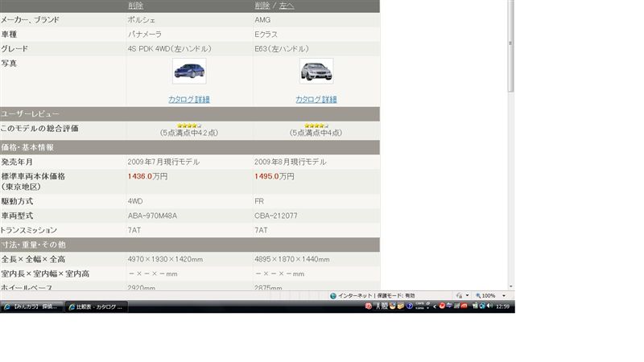This screenshot has height=362, width=644.
Task: Click the CAPS KANA indicator in language bar
Action: coord(419,306)
